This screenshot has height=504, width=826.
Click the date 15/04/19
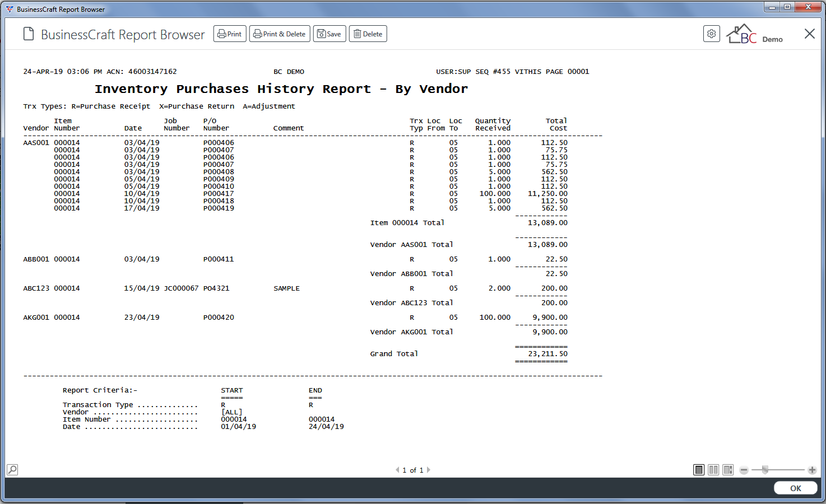point(142,288)
